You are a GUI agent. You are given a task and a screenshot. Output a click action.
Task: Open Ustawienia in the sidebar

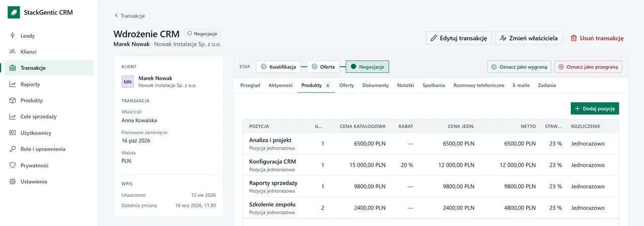pyautogui.click(x=49, y=182)
